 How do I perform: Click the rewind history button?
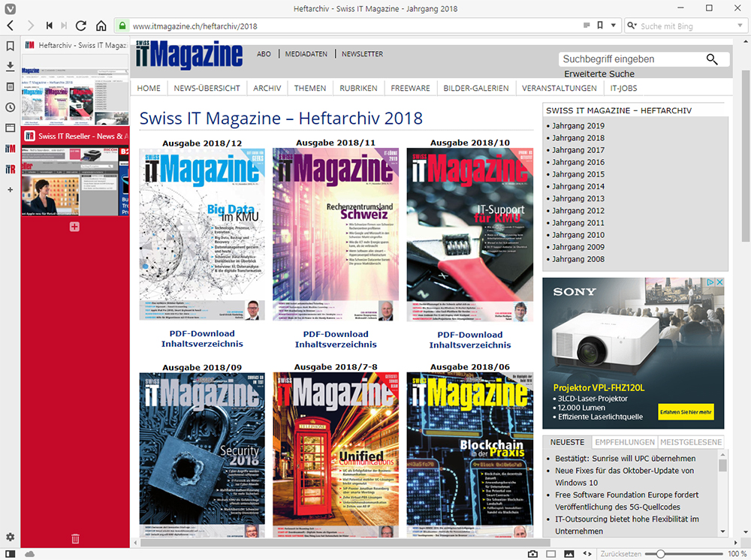[x=49, y=26]
